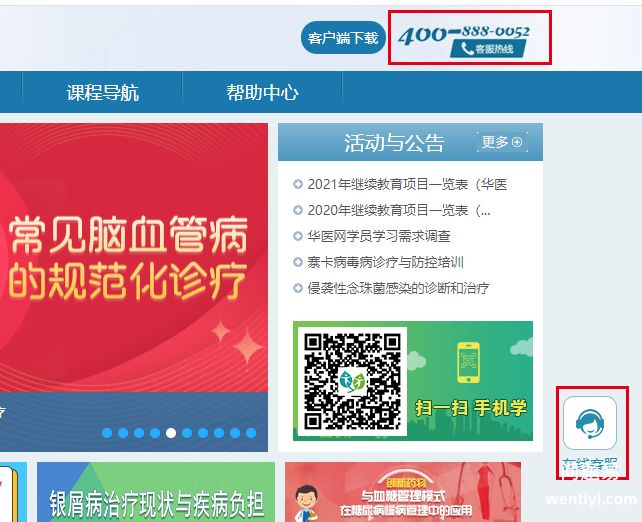Click the bullet icon beside 华医网学员学习需求调查
The height and width of the screenshot is (522, 642).
pos(298,236)
